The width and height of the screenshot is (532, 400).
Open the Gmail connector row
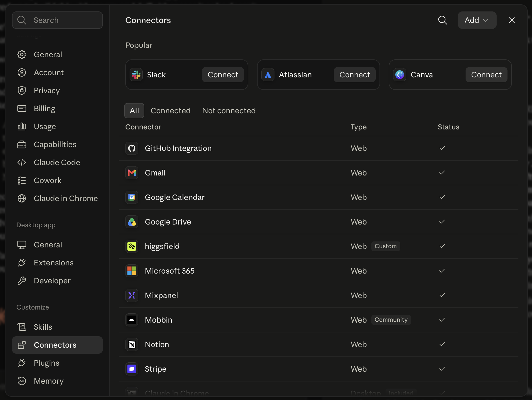(x=319, y=173)
